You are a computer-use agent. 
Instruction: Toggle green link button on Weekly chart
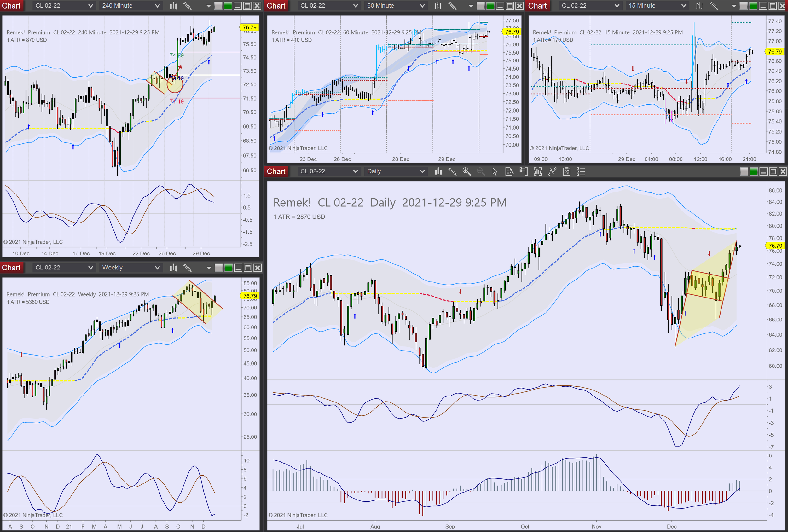[229, 268]
